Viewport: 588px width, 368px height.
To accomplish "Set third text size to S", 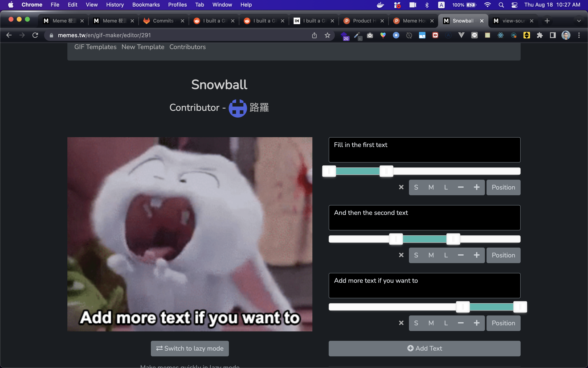I will click(416, 323).
